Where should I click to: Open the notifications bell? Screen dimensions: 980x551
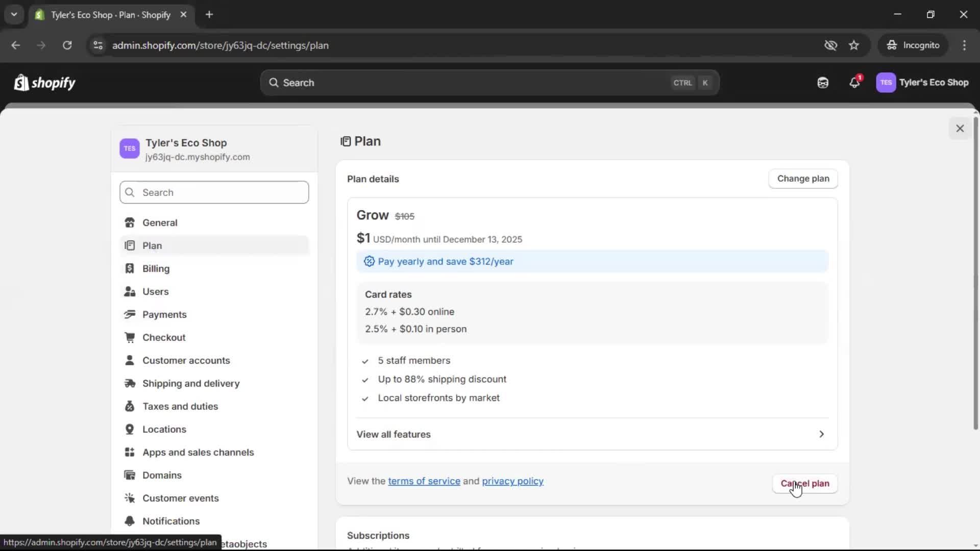854,83
